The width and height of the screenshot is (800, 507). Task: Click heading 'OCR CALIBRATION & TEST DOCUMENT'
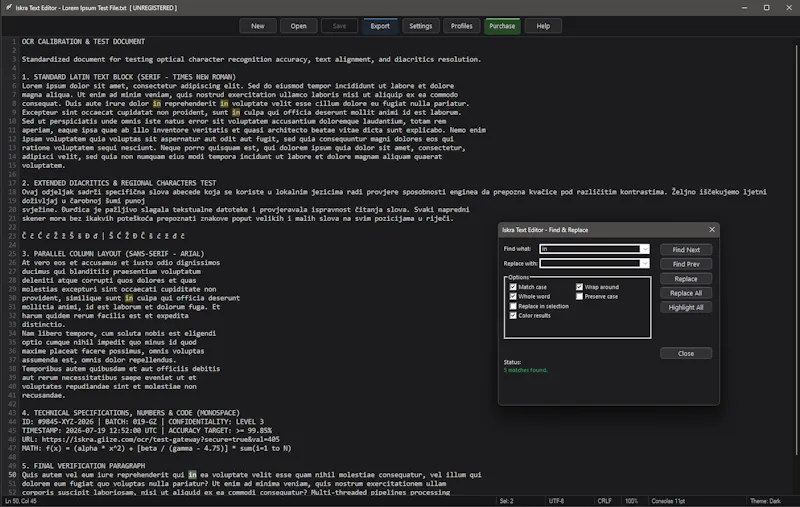[x=83, y=41]
